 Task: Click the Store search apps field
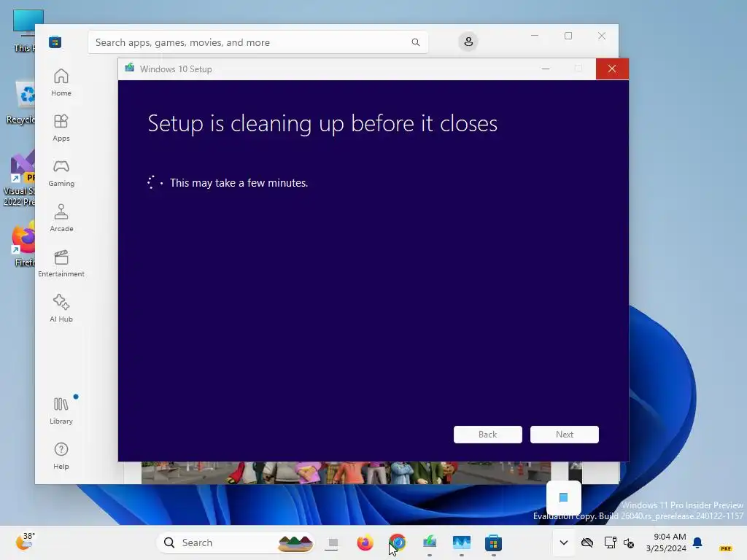[x=258, y=42]
